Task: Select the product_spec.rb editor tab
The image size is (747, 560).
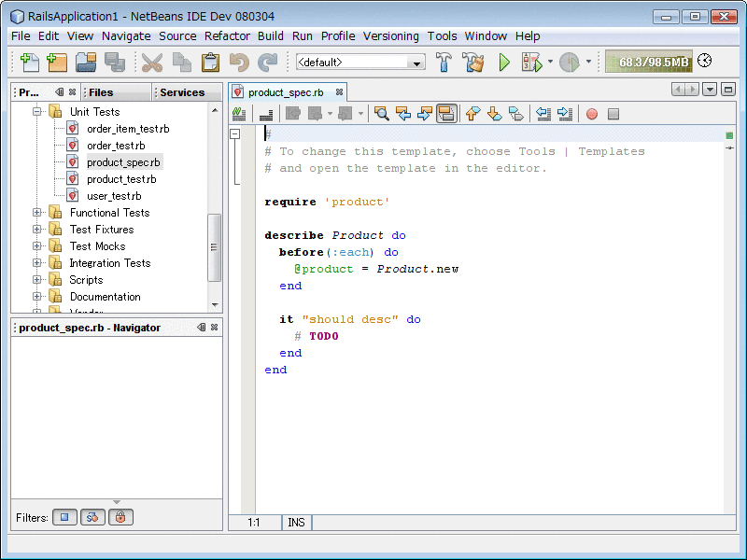Action: click(x=286, y=92)
